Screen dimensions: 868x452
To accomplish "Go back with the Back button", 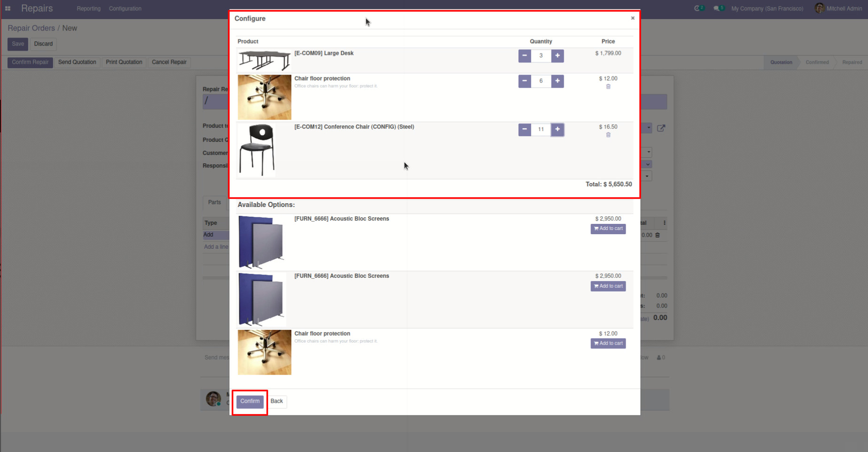I will click(x=277, y=401).
